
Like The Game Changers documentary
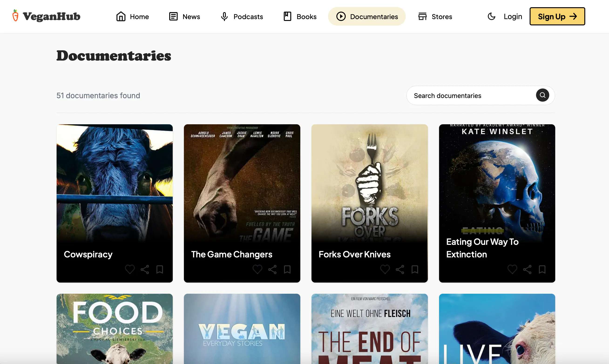(257, 269)
